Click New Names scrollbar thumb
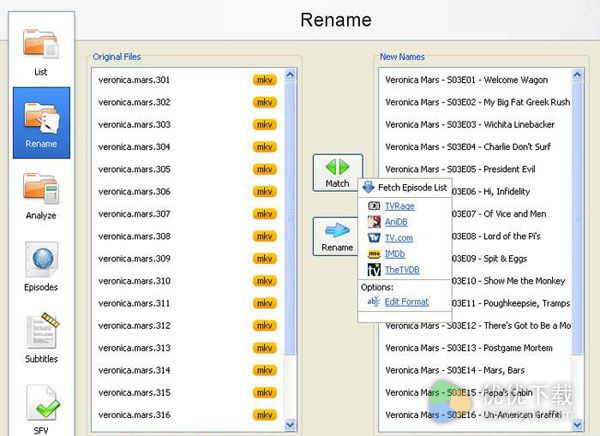 coord(578,218)
